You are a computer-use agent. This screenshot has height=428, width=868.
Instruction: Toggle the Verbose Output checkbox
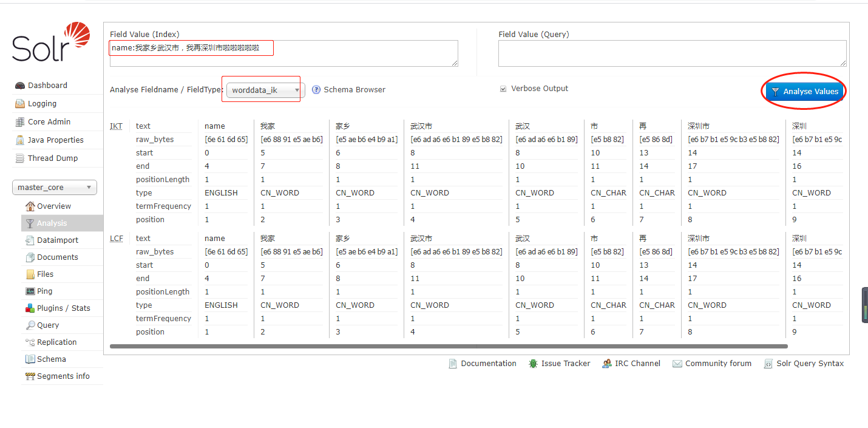click(x=503, y=89)
